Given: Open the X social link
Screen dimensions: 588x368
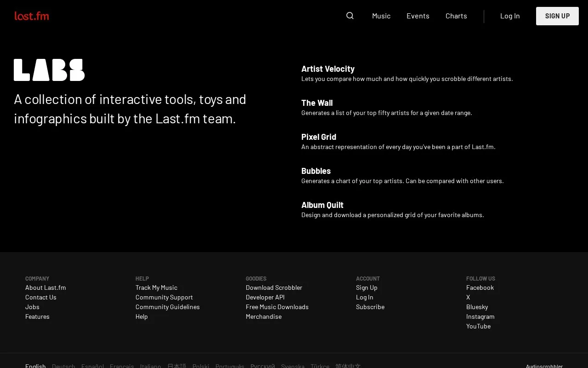Looking at the screenshot, I should (468, 297).
